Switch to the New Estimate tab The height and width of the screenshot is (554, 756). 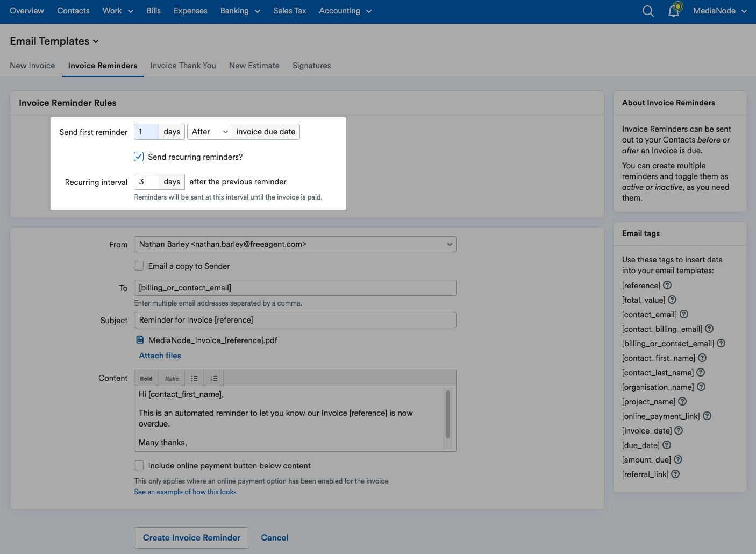[x=254, y=66]
